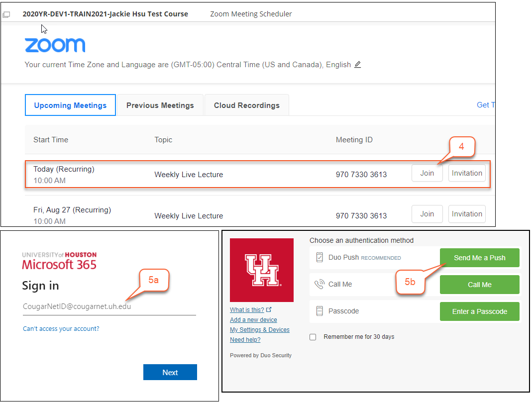The width and height of the screenshot is (532, 403).
Task: Click the Need help? link
Action: click(x=245, y=339)
